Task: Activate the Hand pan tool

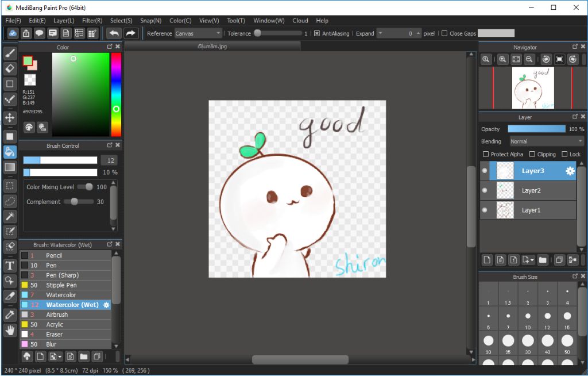Action: point(10,330)
